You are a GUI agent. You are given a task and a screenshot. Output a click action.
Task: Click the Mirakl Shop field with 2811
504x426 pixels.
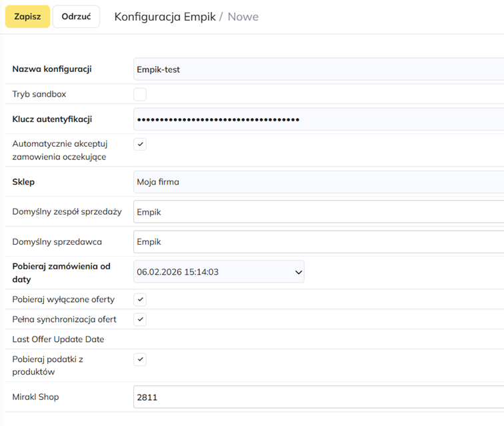(319, 397)
